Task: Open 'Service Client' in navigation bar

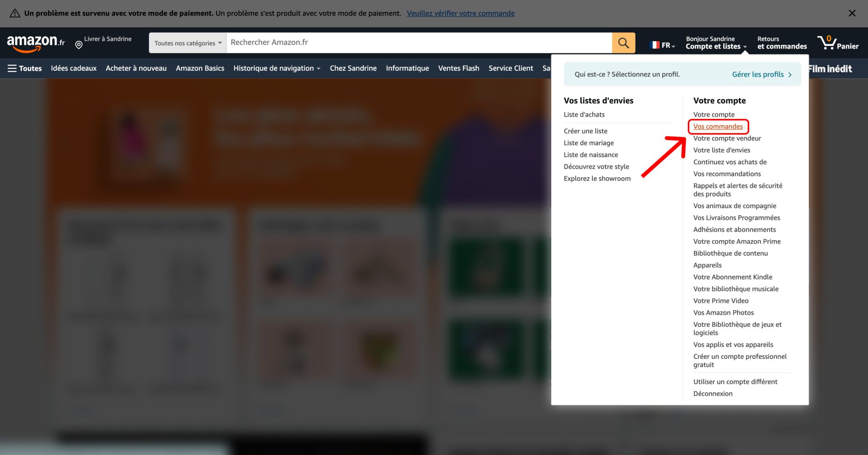Action: tap(511, 69)
